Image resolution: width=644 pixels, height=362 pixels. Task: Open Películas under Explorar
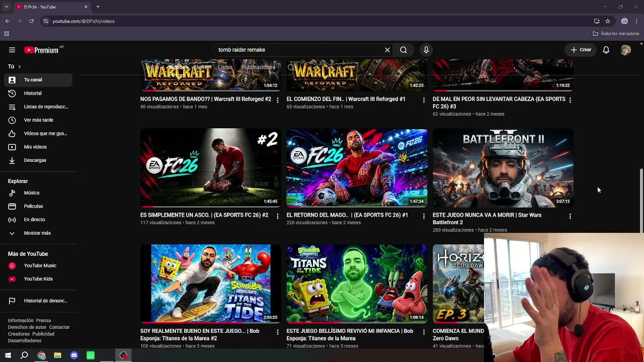tap(38, 206)
